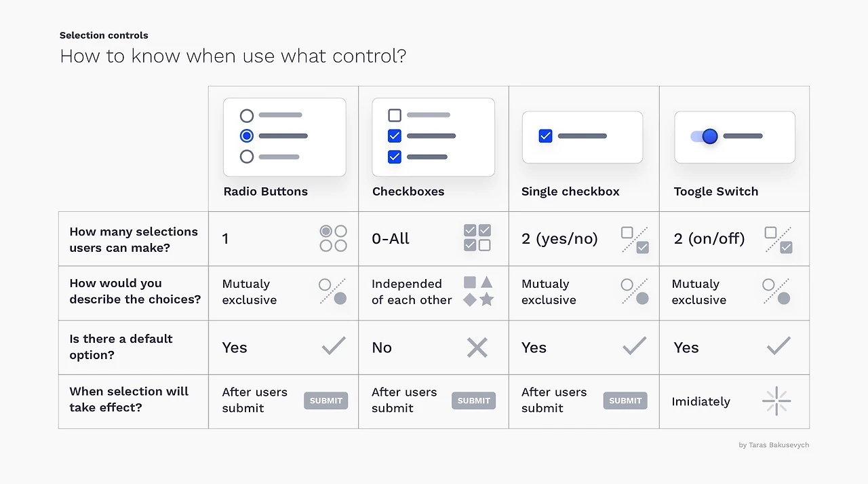Click SUBMIT button in Single checkbox column
Image resolution: width=868 pixels, height=484 pixels.
point(625,401)
